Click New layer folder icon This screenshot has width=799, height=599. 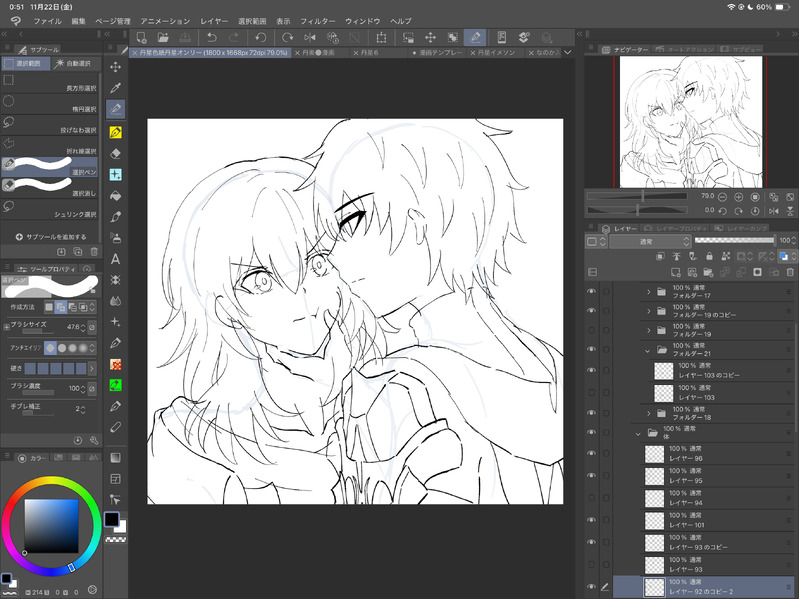click(x=708, y=273)
